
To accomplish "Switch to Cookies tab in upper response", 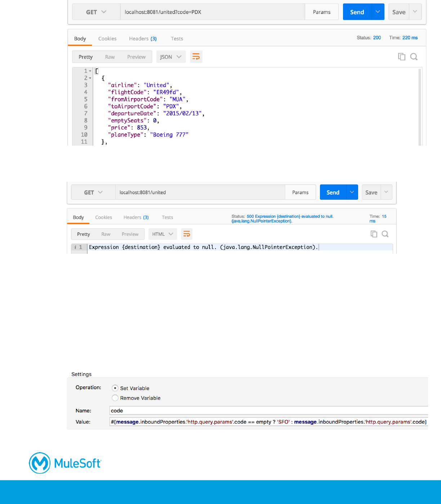I will [x=107, y=39].
